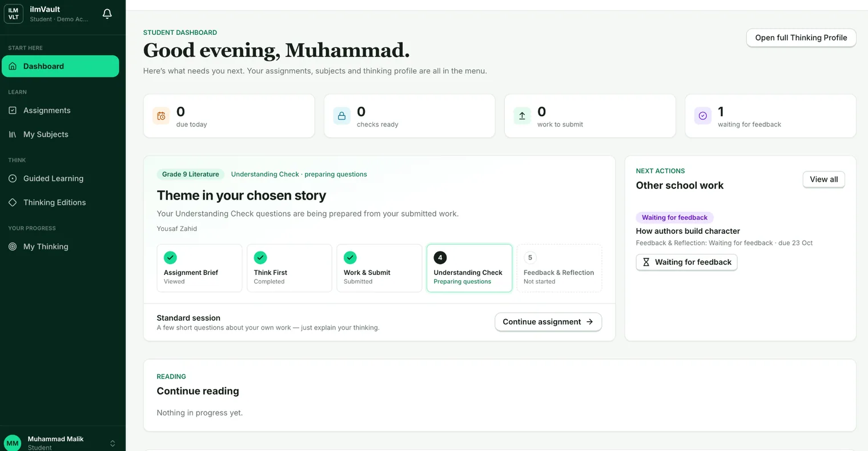Click Open full Thinking Profile button
Image resolution: width=868 pixels, height=451 pixels.
(801, 38)
